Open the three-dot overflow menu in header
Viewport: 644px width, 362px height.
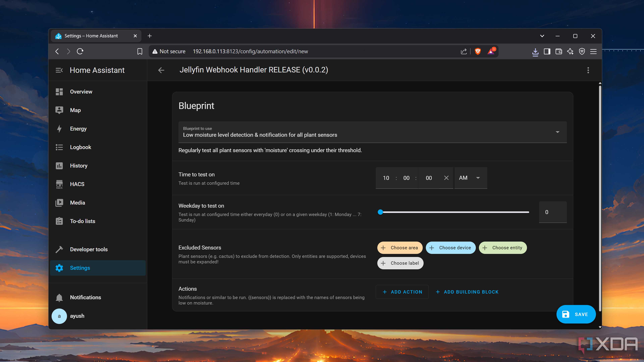(588, 70)
